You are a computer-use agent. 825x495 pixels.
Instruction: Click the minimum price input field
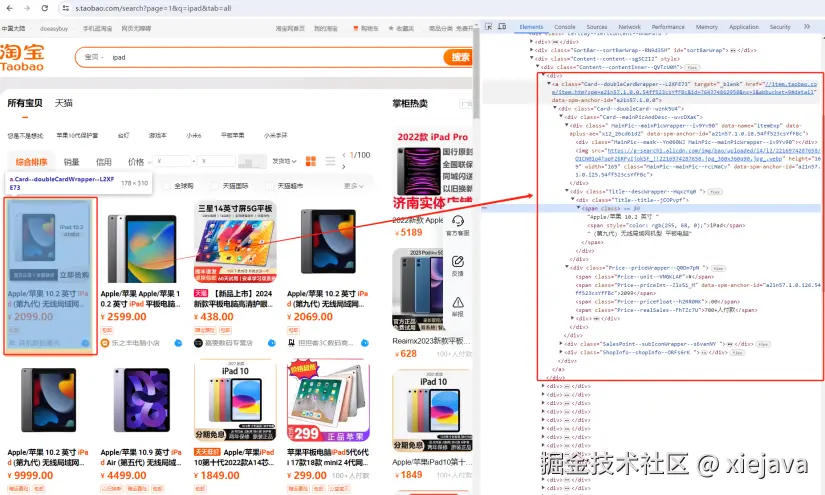[173, 161]
